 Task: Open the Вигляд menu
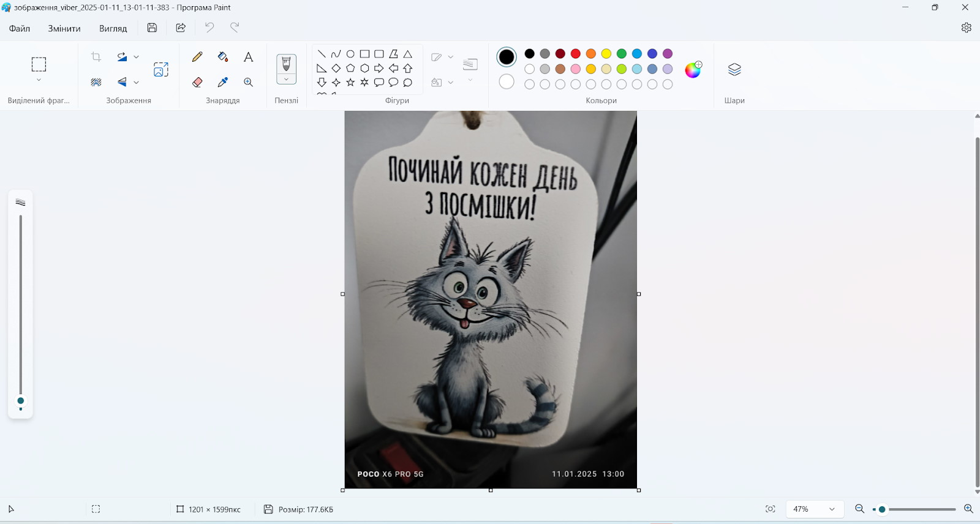coord(113,28)
